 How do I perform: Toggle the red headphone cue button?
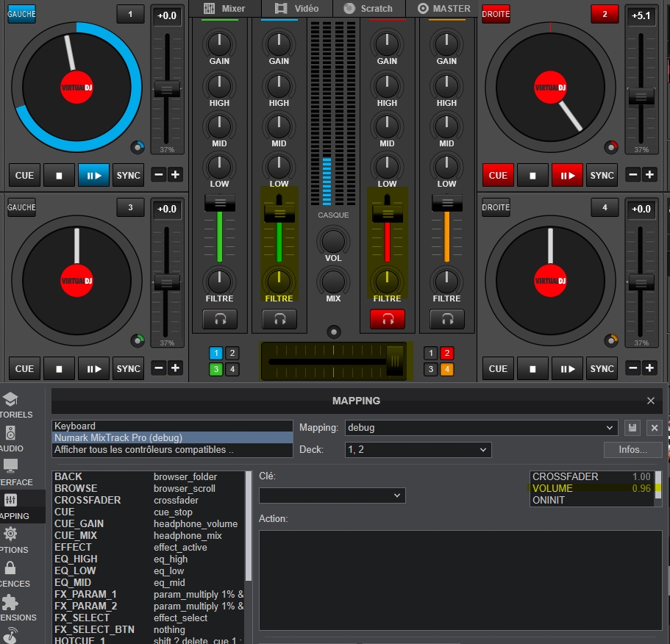pyautogui.click(x=388, y=319)
